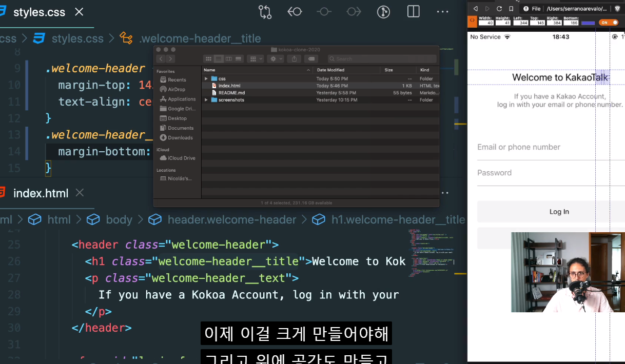
Task: Open More Actions menu for styles.css editor
Action: point(442,12)
